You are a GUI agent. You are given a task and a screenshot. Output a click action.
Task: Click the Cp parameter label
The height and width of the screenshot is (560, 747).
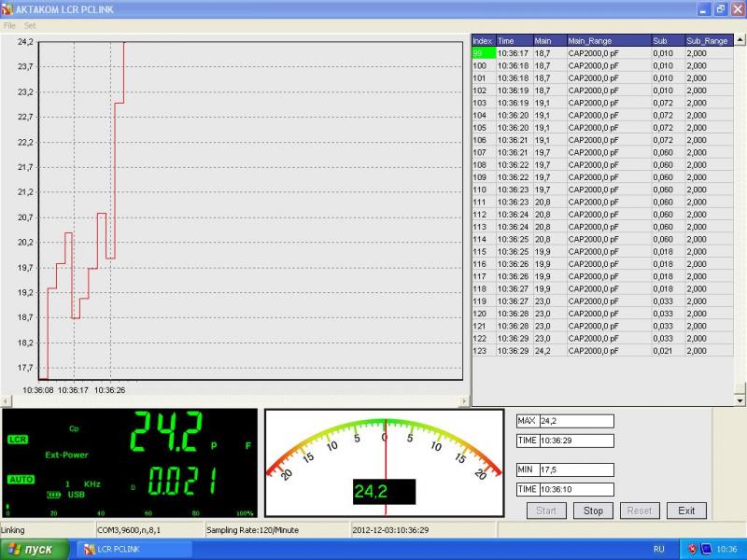(74, 428)
